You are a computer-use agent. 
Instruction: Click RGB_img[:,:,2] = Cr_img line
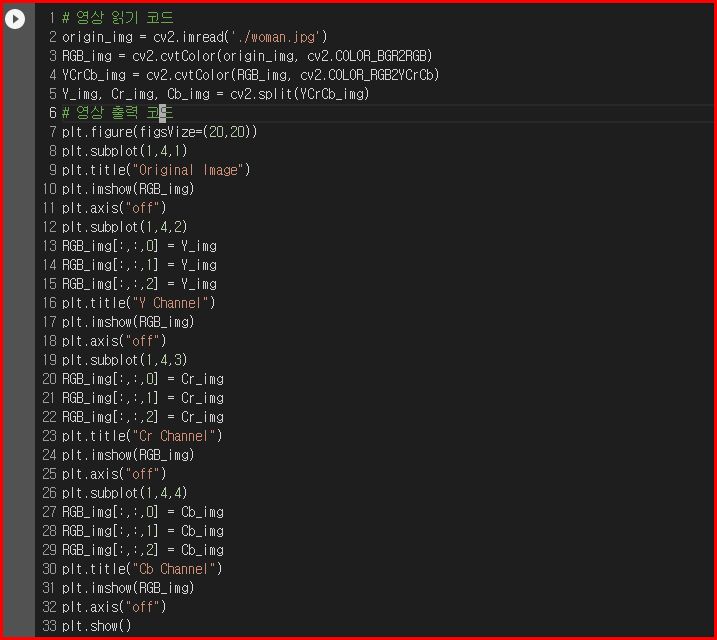[143, 417]
